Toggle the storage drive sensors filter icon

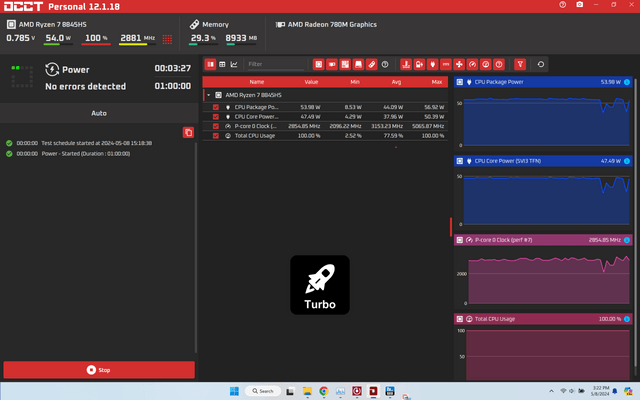point(358,64)
